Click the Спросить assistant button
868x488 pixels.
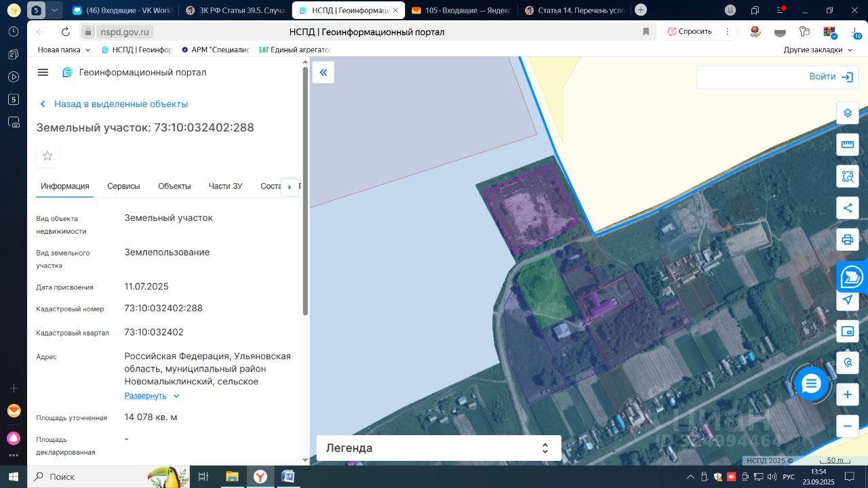click(x=690, y=32)
